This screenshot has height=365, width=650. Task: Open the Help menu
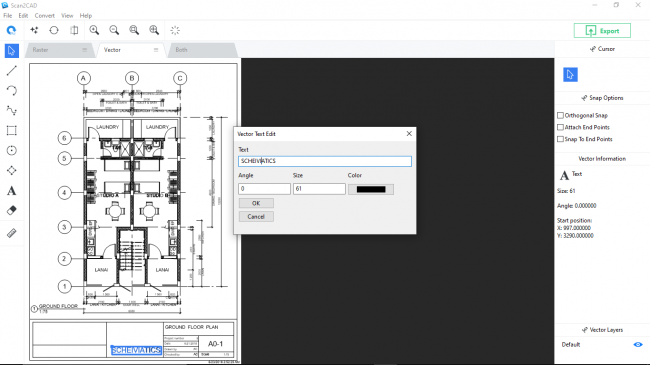click(86, 16)
